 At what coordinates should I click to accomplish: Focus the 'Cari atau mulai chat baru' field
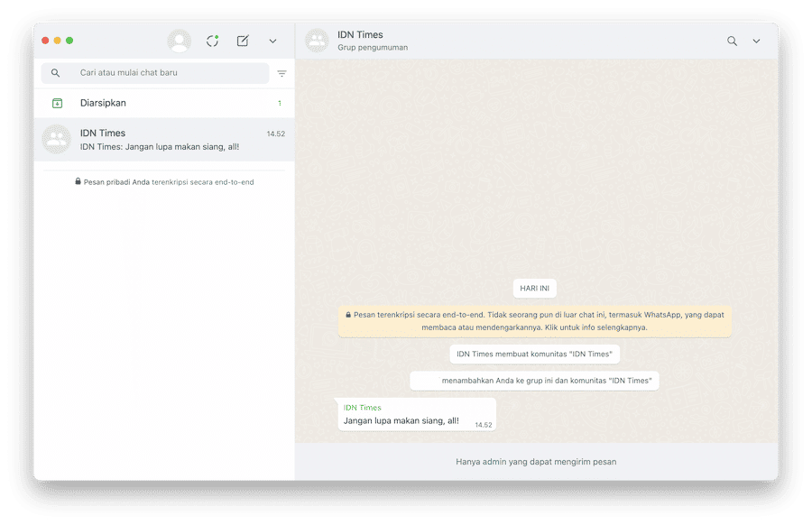155,73
